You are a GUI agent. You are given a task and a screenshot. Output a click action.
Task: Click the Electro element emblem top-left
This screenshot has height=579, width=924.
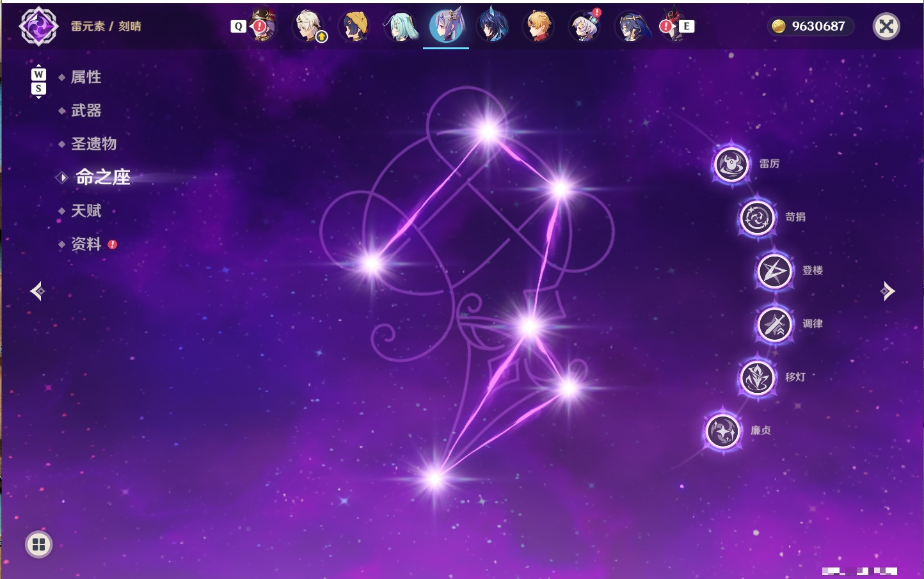pos(38,26)
